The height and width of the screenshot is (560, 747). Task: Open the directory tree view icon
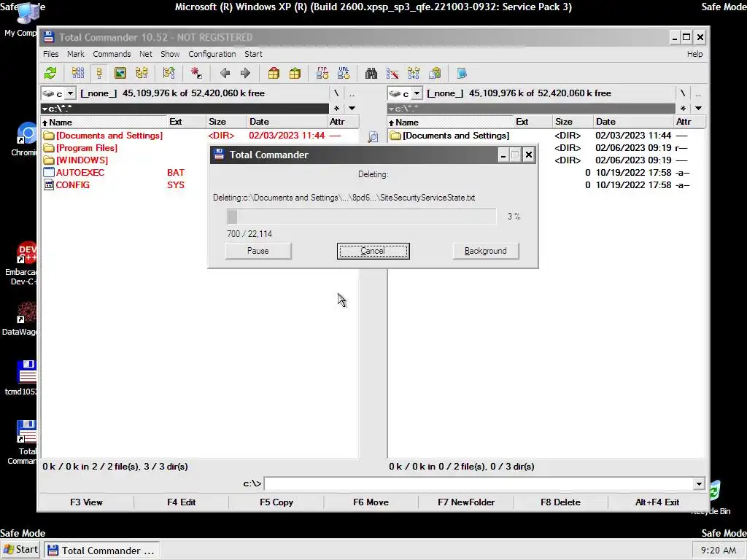pyautogui.click(x=142, y=74)
